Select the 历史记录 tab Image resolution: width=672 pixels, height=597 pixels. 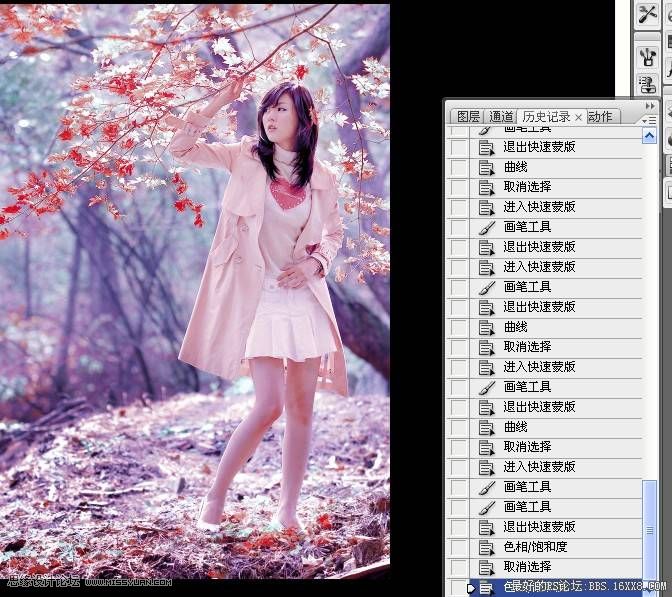click(x=546, y=117)
